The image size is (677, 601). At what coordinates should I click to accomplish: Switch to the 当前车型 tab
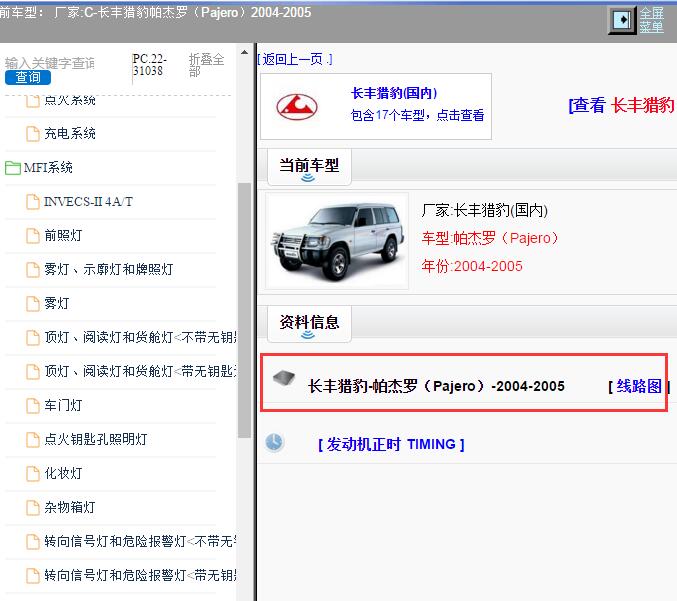[x=309, y=166]
